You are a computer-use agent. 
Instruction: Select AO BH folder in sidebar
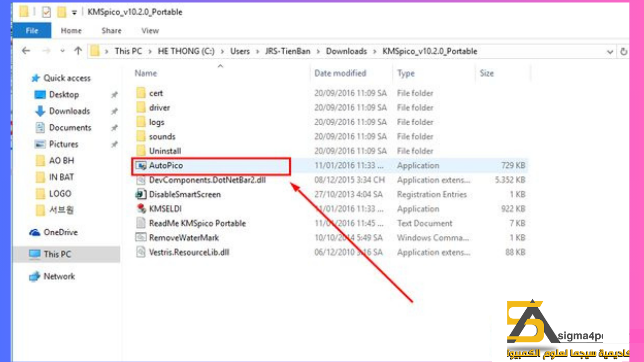[61, 161]
